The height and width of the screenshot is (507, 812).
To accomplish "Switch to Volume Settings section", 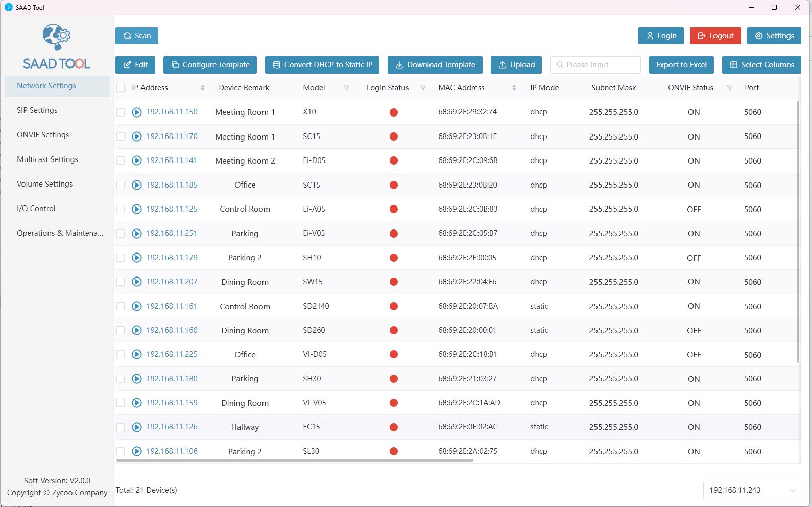I will pyautogui.click(x=45, y=184).
